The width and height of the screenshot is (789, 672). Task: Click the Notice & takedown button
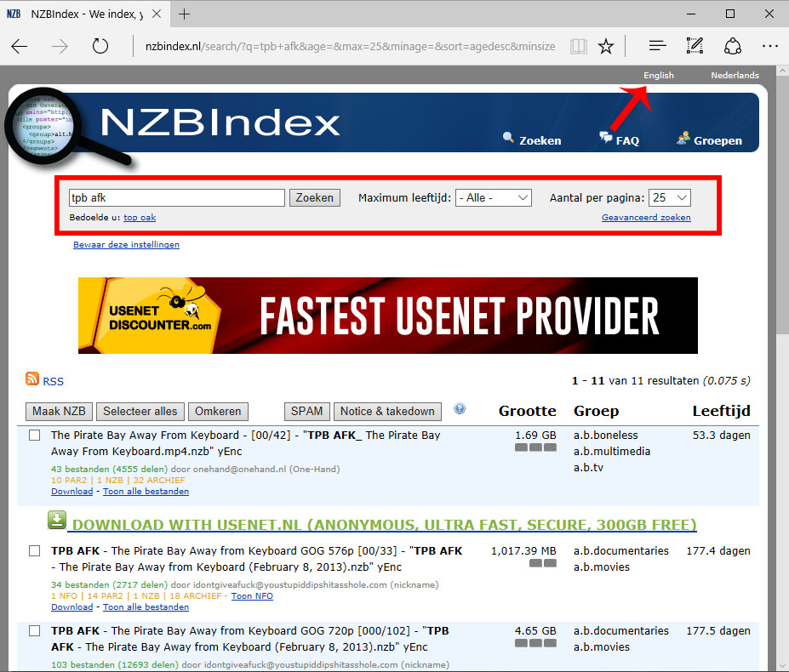[387, 412]
